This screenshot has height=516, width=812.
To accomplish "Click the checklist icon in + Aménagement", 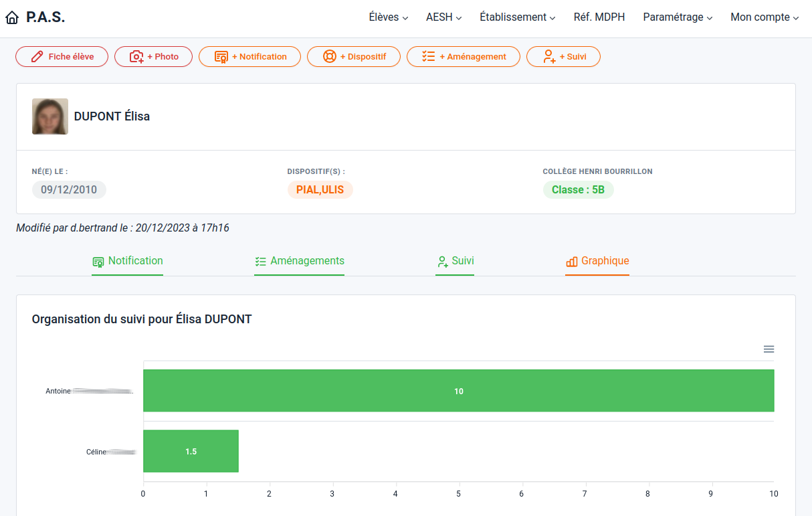I will point(429,57).
